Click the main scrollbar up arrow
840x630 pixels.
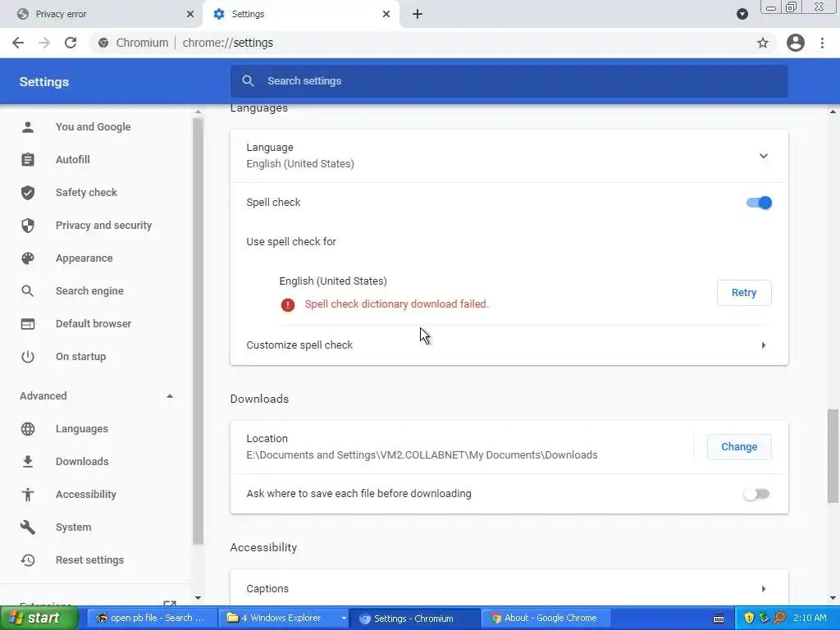click(833, 112)
